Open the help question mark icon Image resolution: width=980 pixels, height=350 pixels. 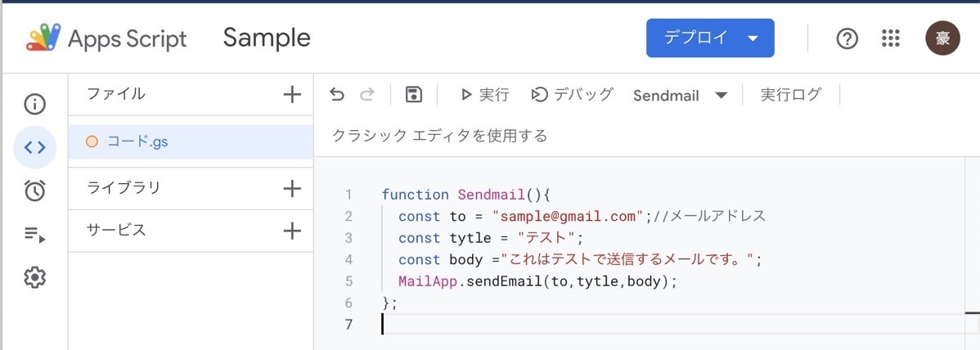tap(847, 38)
